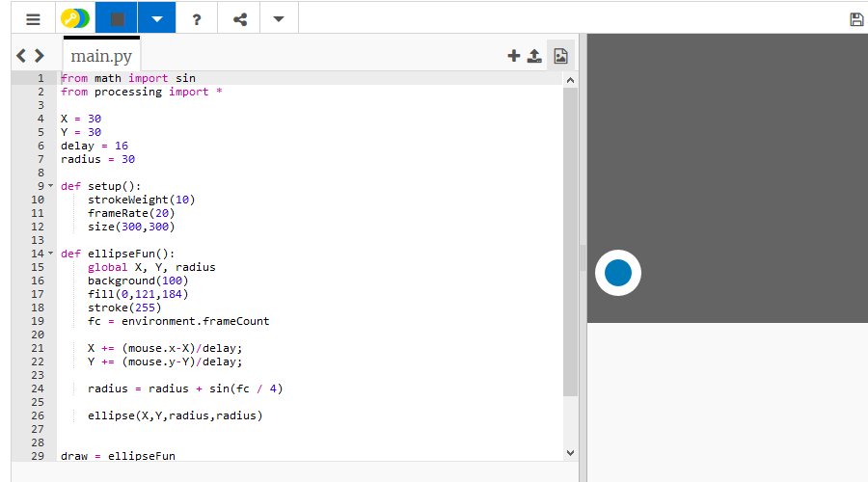The height and width of the screenshot is (482, 868).
Task: Click the line "Y += (mouse.y-Y)/delay;"
Action: point(165,361)
